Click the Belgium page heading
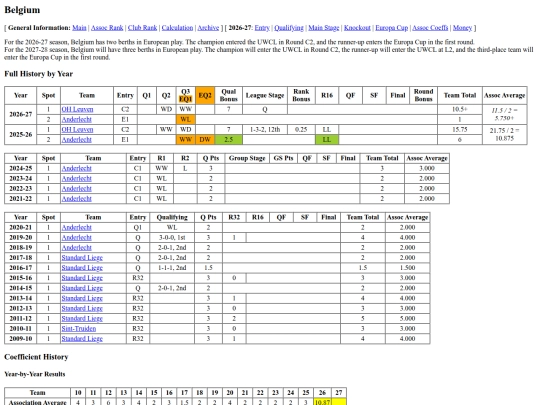Viewport: 540px width, 405px height. (x=22, y=10)
